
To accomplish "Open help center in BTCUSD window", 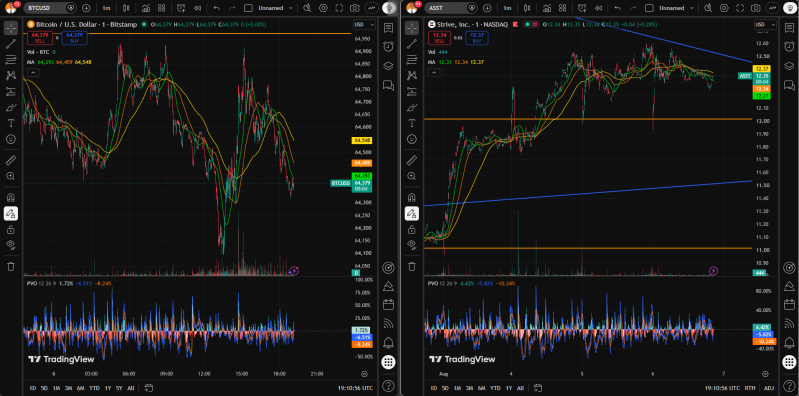I will coord(388,385).
